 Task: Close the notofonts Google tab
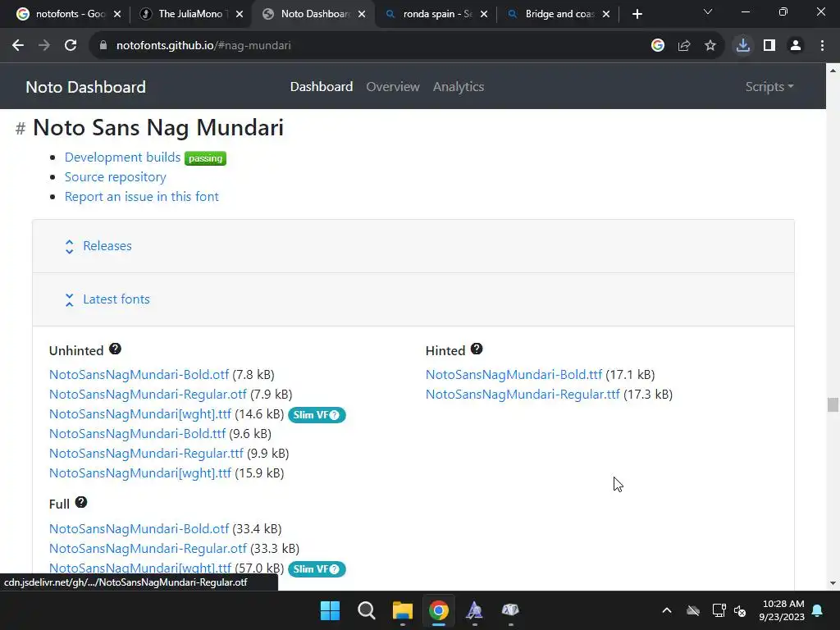point(117,14)
